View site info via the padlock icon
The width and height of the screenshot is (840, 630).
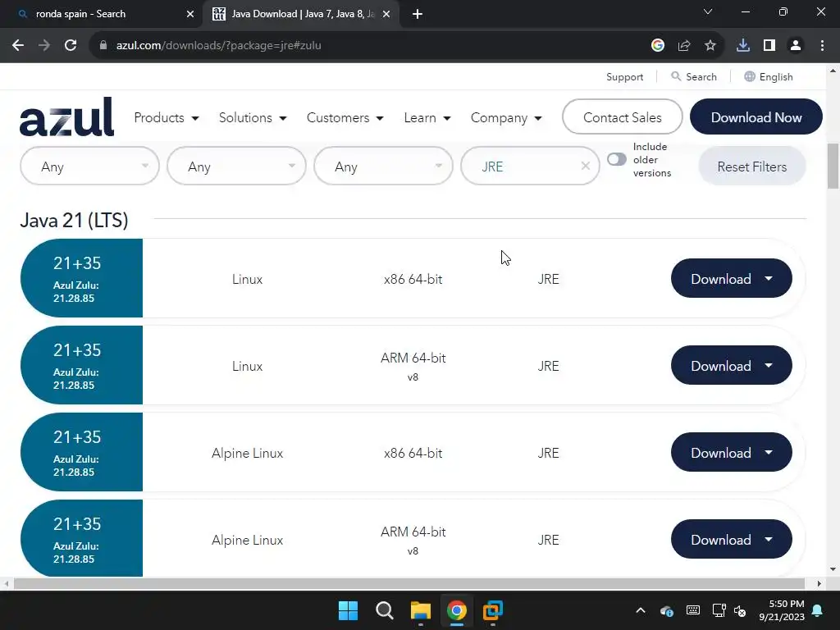click(x=103, y=46)
